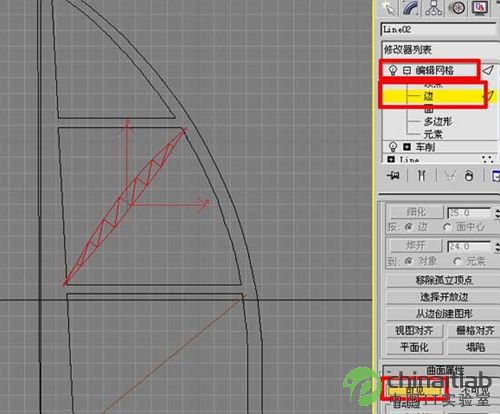Toggle the Show End Result icon
The image size is (500, 414).
click(x=422, y=175)
